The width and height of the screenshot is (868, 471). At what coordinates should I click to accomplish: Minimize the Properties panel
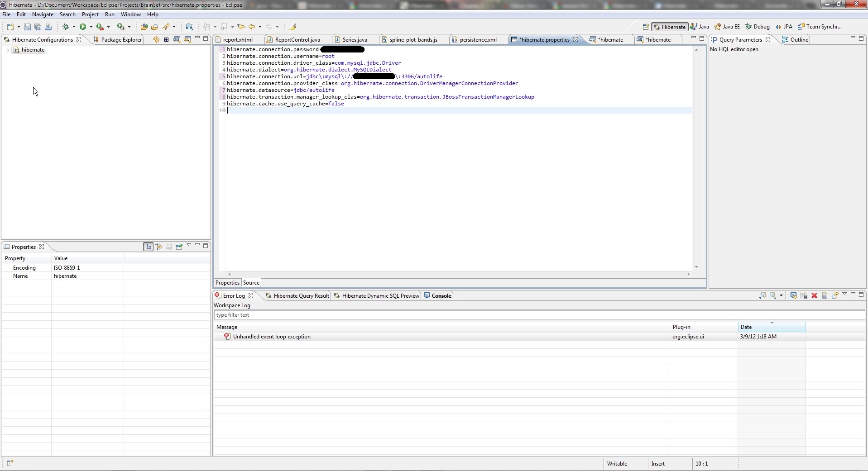[197, 246]
